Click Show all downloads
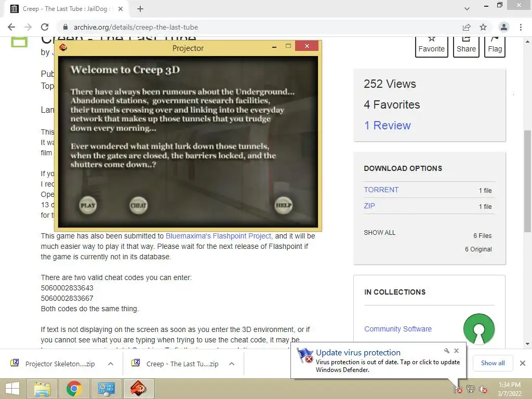This screenshot has height=399, width=532. coord(493,363)
